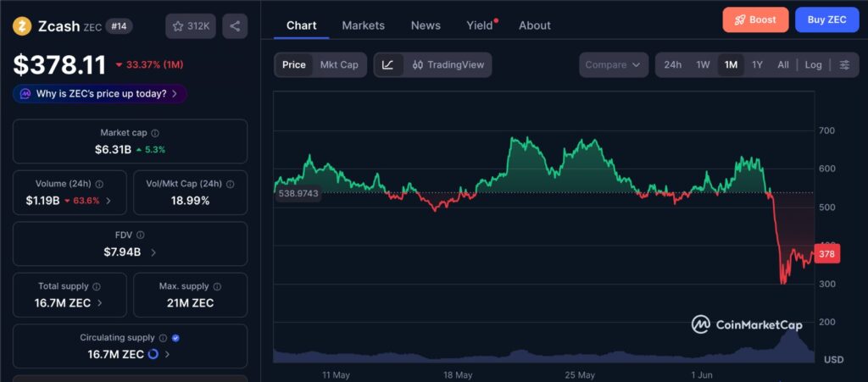Screen dimensions: 868x382
Task: Select the Price chart toggle
Action: pos(294,64)
